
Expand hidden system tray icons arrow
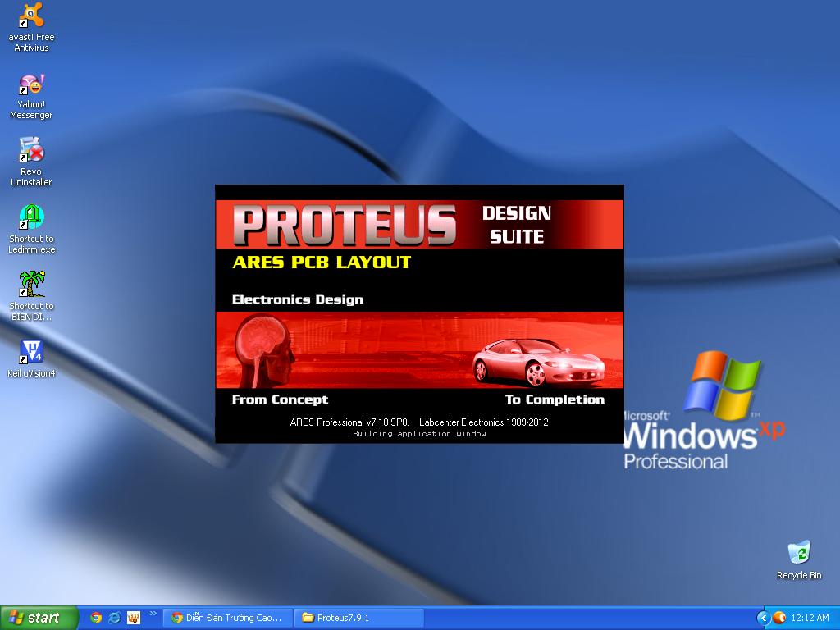pyautogui.click(x=764, y=619)
